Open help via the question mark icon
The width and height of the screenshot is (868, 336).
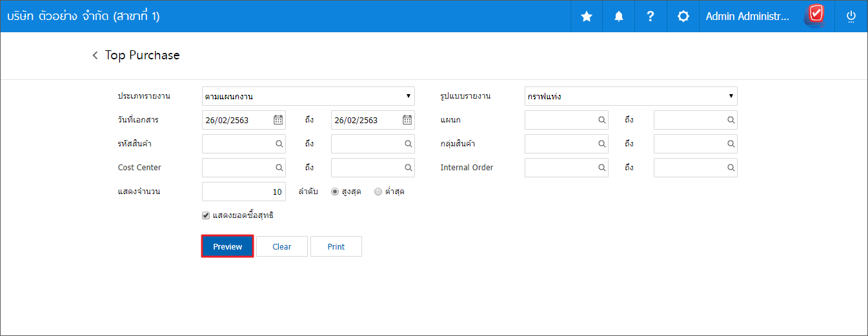point(651,17)
